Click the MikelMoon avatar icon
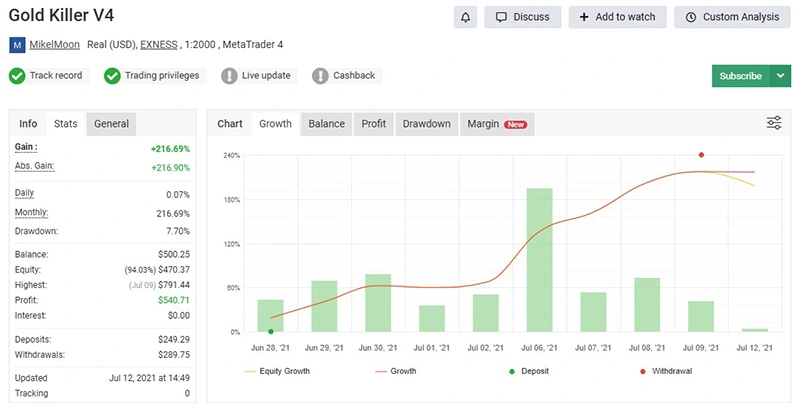This screenshot has height=408, width=800. pos(18,46)
